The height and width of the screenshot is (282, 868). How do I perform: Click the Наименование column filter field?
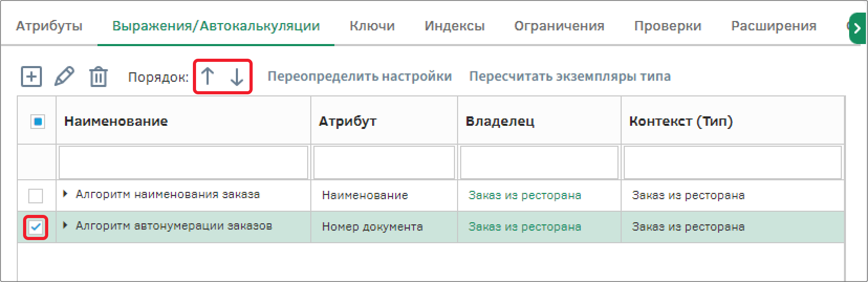[183, 162]
